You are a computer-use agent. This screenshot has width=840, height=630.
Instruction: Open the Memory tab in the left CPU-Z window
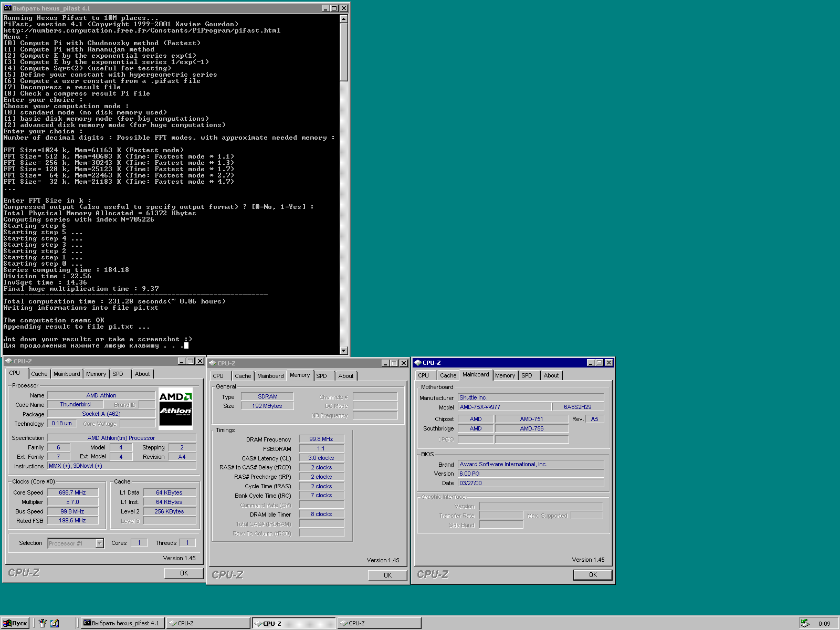coord(96,374)
